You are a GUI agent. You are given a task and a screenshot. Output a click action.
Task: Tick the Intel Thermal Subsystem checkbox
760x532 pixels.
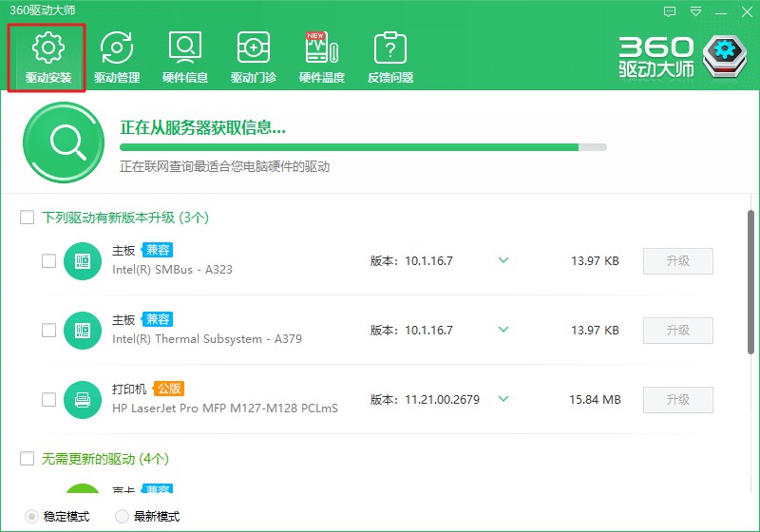(49, 331)
